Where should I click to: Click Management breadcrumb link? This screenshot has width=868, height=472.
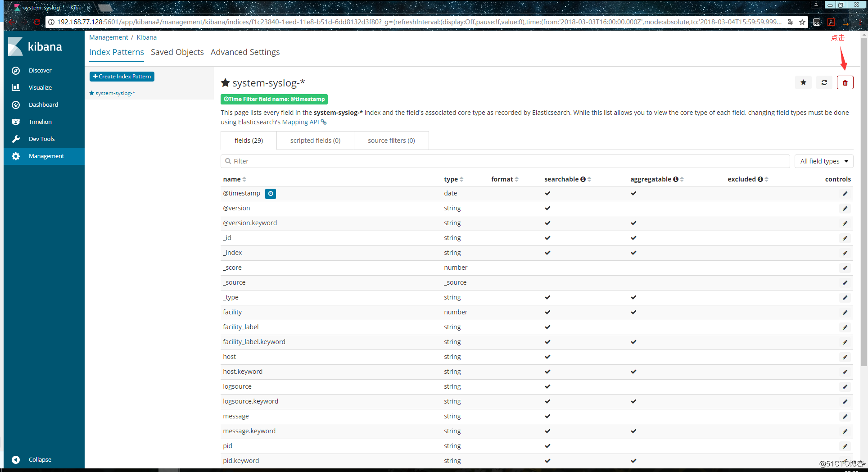pyautogui.click(x=108, y=37)
